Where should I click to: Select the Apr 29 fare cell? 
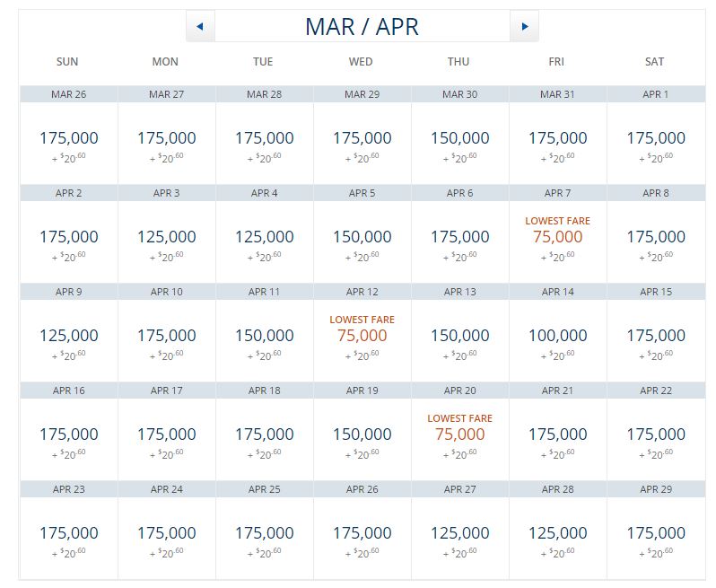pos(655,533)
